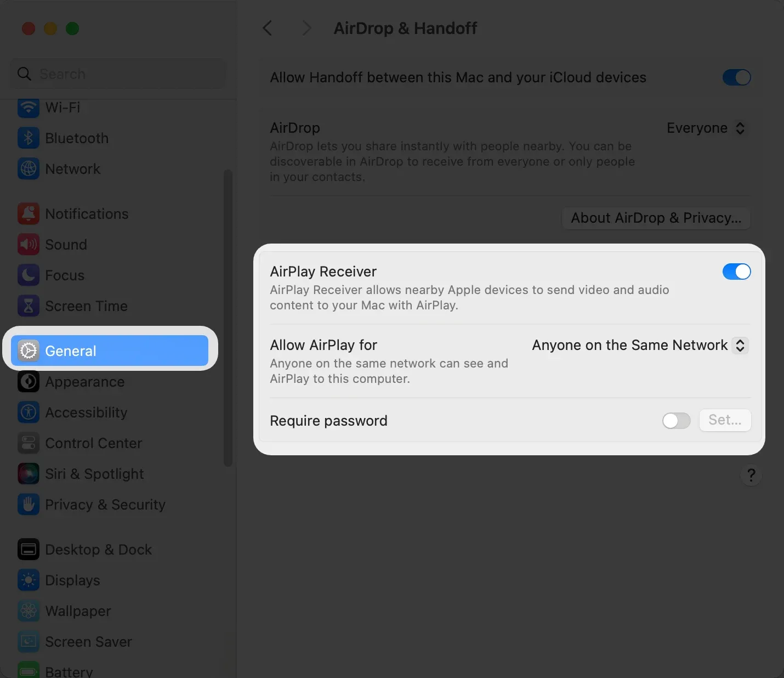The image size is (784, 678).
Task: Click the magnifying glass search icon
Action: 24,74
